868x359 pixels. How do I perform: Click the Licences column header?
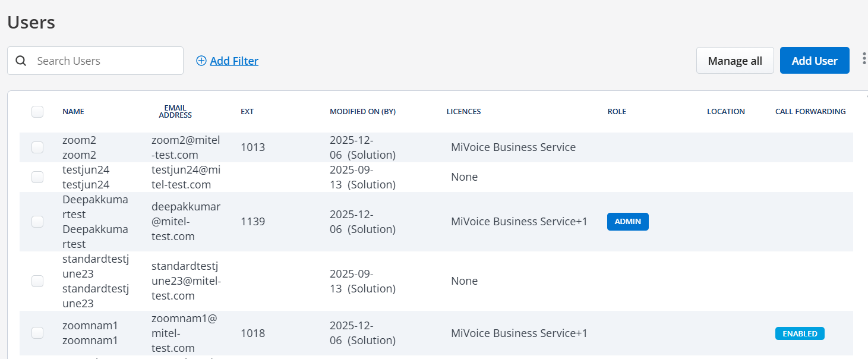pos(463,112)
